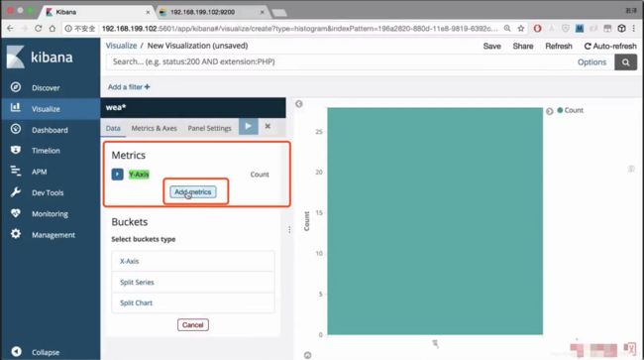Switch to the Data tab
The height and width of the screenshot is (360, 644).
tap(113, 128)
